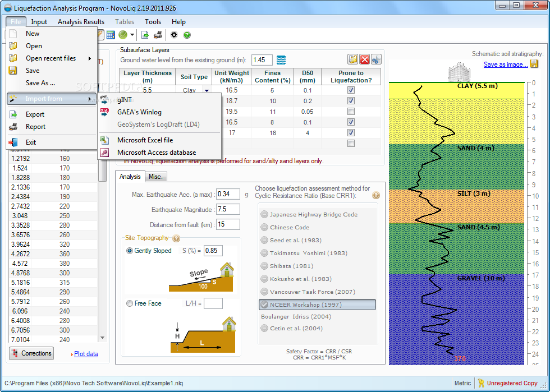Image resolution: width=550 pixels, height=392 pixels.
Task: Click the Distance from fault input field
Action: pos(228,224)
